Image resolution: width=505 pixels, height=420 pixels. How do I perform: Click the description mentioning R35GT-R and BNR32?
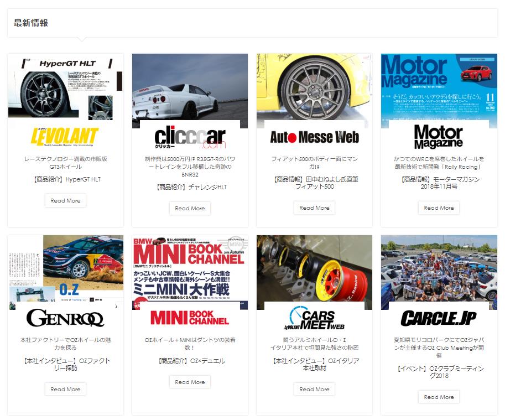coord(190,167)
